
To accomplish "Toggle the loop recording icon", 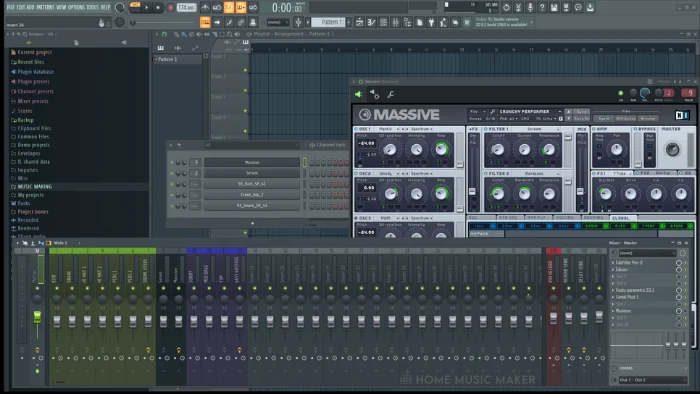I will coord(253,8).
